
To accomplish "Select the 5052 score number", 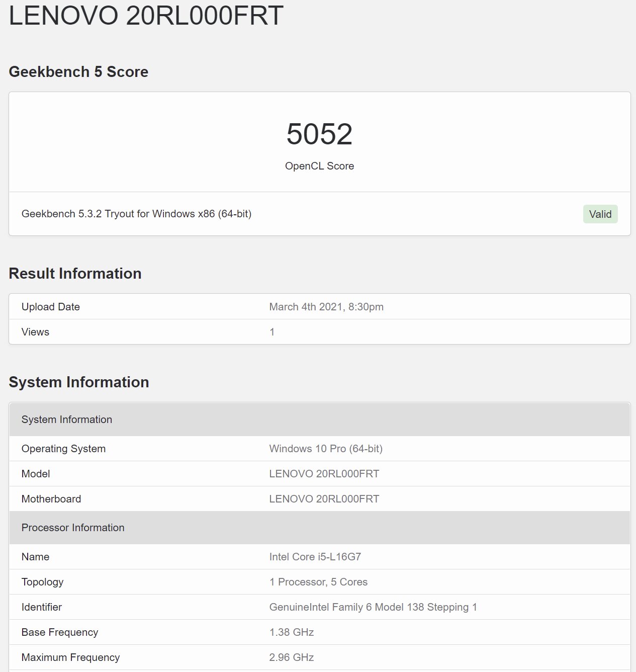I will 319,134.
